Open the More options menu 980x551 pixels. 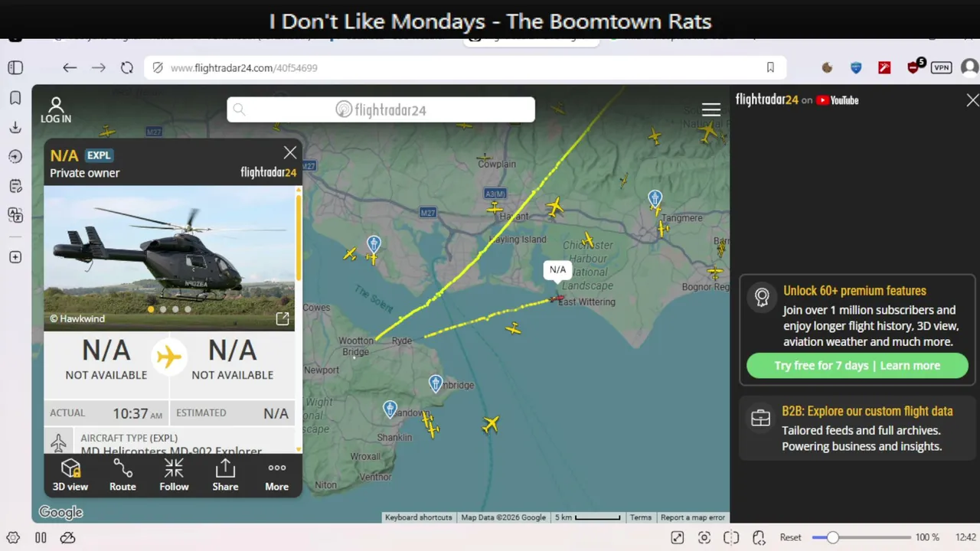[x=277, y=474]
